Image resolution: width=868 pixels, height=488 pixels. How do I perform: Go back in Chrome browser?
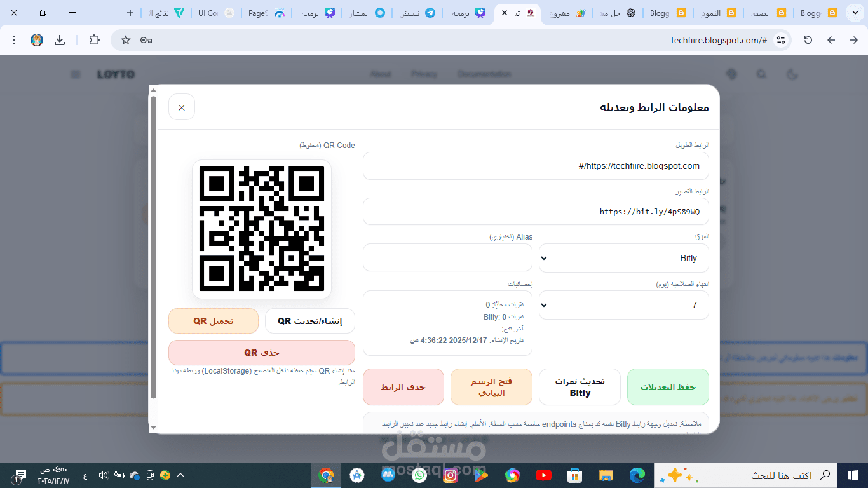pyautogui.click(x=854, y=40)
